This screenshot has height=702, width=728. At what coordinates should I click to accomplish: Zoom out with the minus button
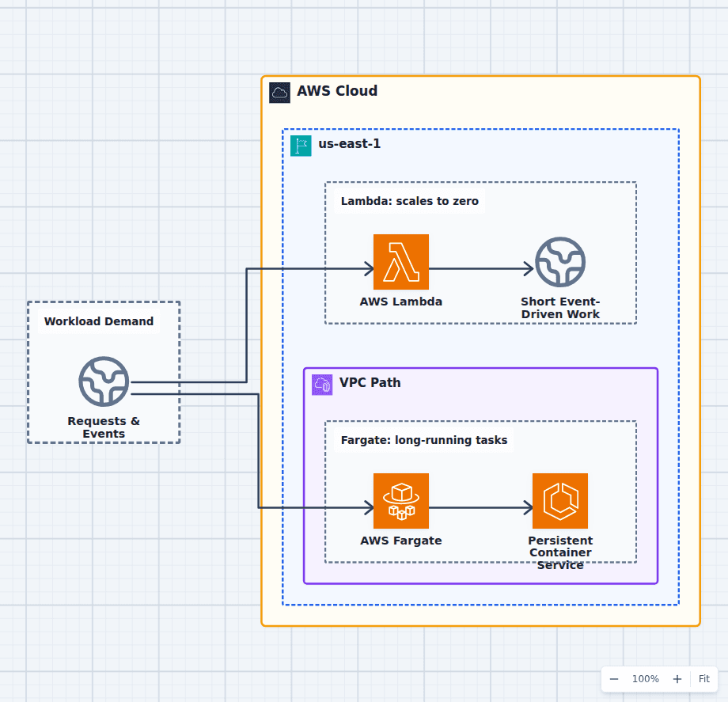pos(614,679)
